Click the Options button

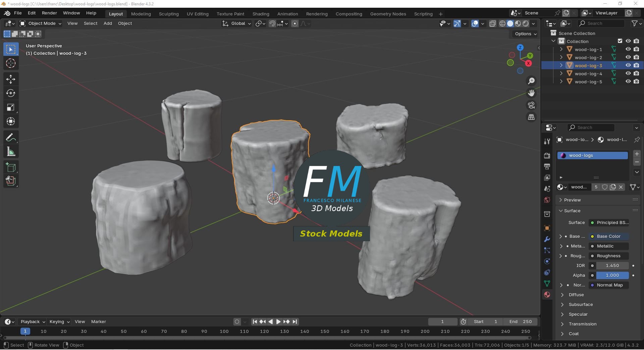(x=526, y=34)
